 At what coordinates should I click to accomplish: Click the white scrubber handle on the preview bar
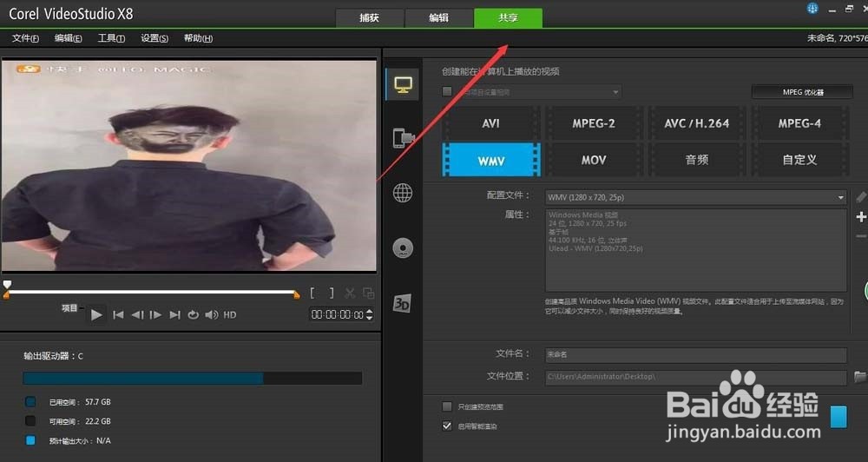coord(7,285)
